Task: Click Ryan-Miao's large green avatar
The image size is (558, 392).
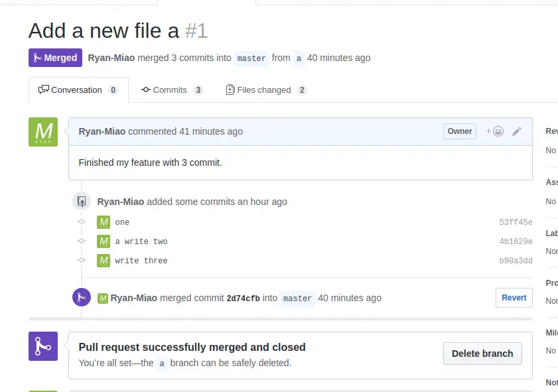Action: point(43,132)
